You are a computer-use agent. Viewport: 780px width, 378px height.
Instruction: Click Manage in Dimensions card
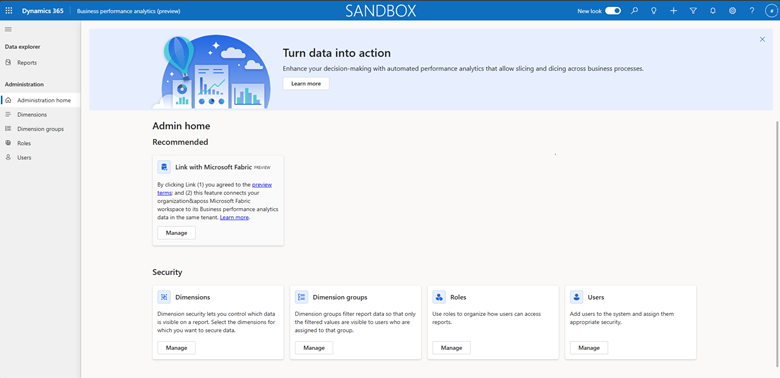click(x=177, y=348)
